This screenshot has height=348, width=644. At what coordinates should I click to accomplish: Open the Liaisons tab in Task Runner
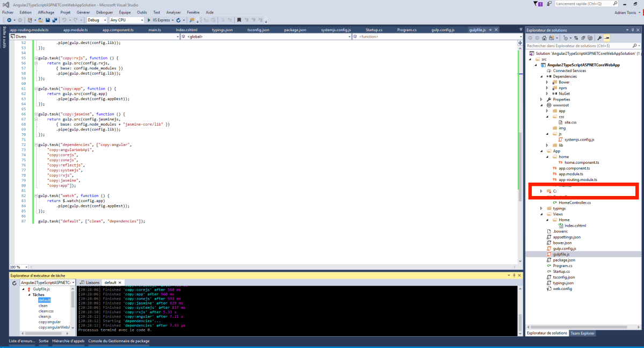[90, 282]
